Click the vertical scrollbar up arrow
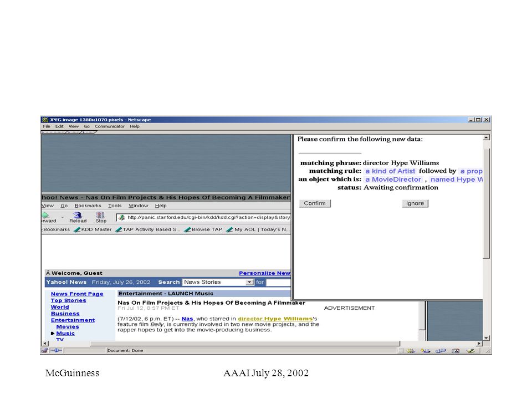The image size is (532, 399). [487, 137]
